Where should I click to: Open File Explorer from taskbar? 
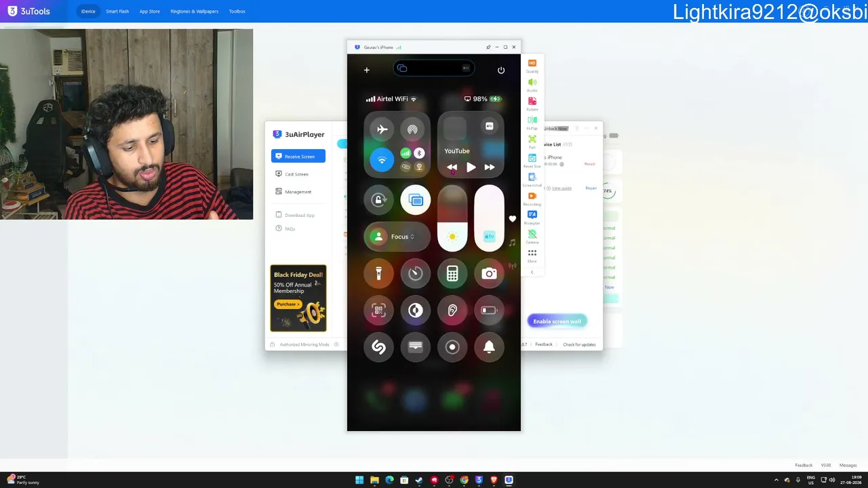coord(374,481)
